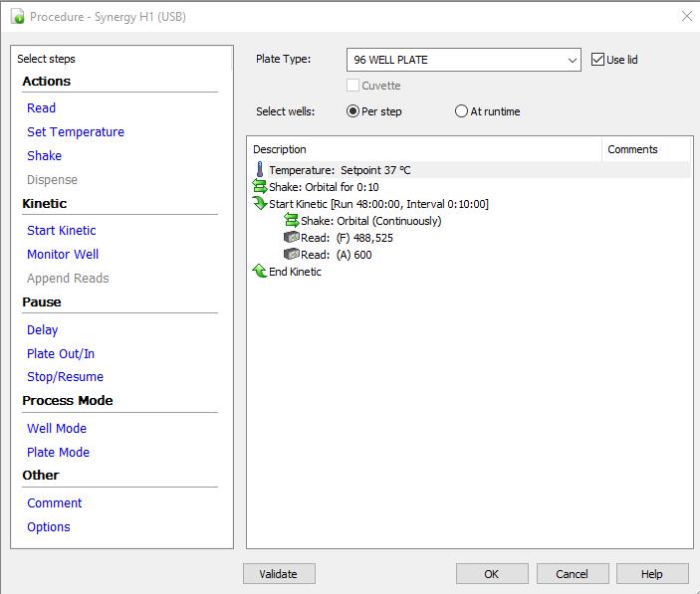The width and height of the screenshot is (700, 594).
Task: Add a Read step
Action: pos(41,107)
